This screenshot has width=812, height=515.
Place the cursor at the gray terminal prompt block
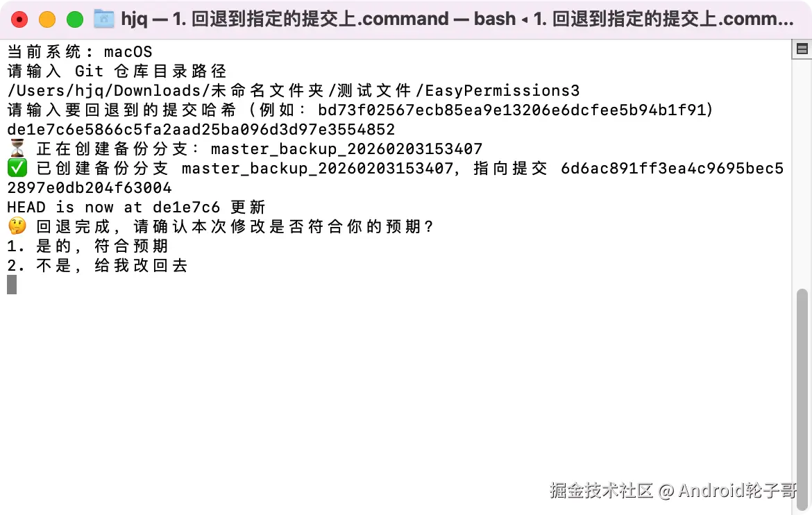click(x=12, y=285)
